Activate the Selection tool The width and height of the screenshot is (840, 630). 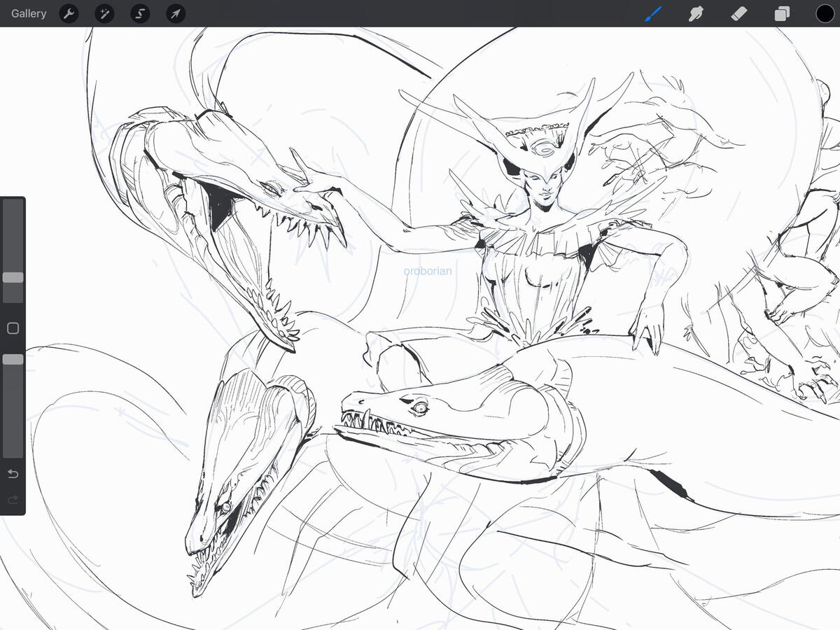pyautogui.click(x=140, y=13)
